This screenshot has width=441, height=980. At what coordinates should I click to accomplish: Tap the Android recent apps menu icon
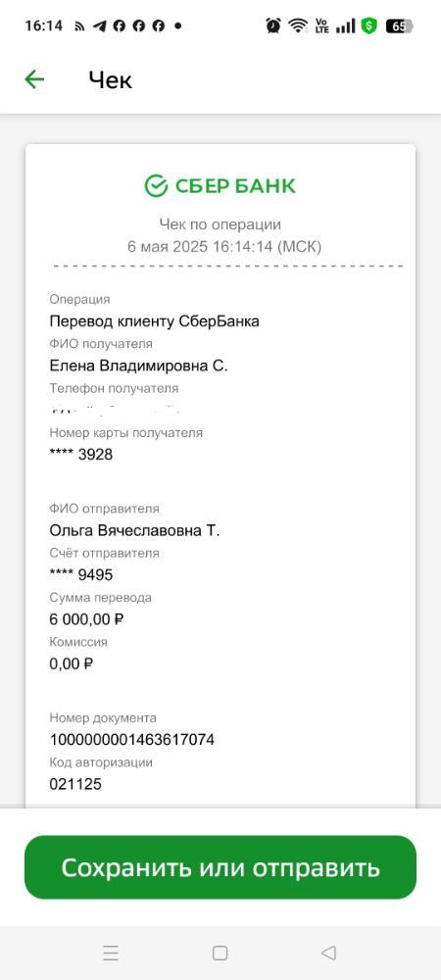[x=111, y=953]
